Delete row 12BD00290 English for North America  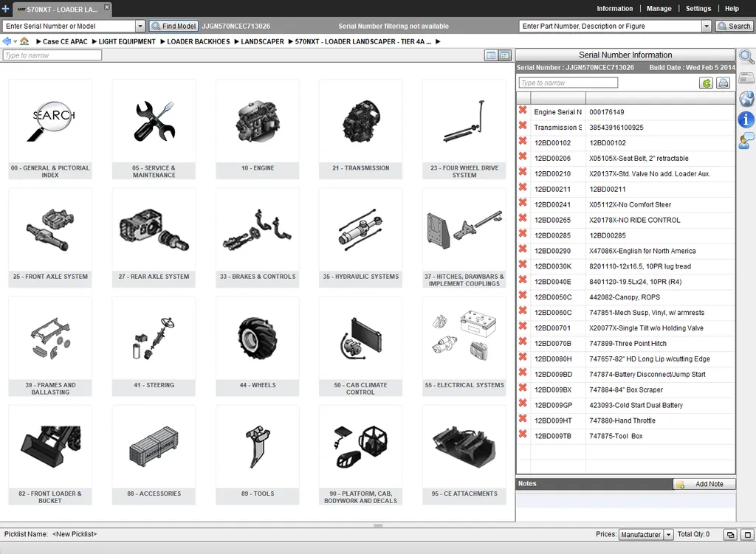[x=523, y=249]
